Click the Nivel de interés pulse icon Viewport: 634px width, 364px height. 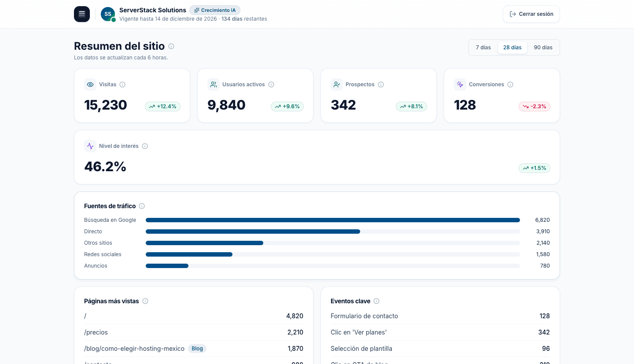(90, 146)
